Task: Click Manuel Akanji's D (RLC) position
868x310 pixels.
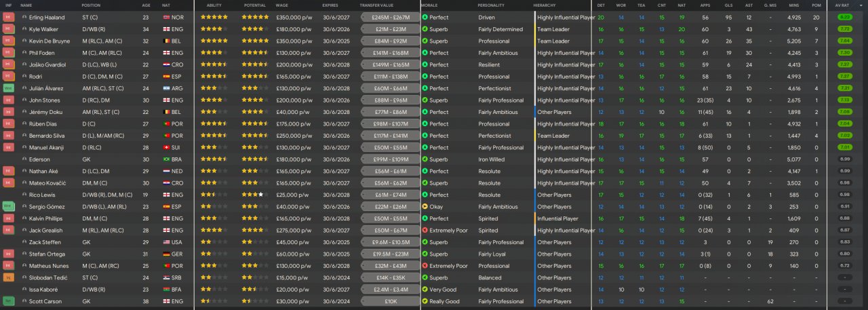Action: [x=90, y=147]
